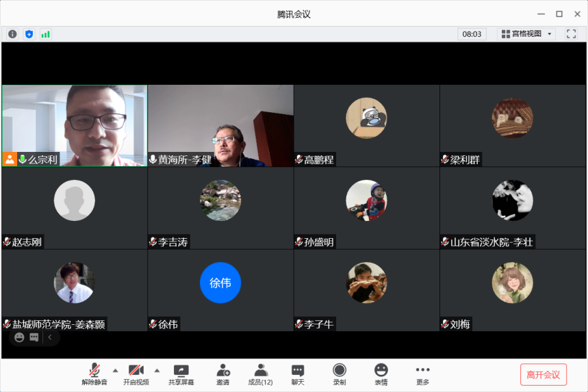Turn on camera with 开启视频
588x392 pixels.
click(136, 374)
